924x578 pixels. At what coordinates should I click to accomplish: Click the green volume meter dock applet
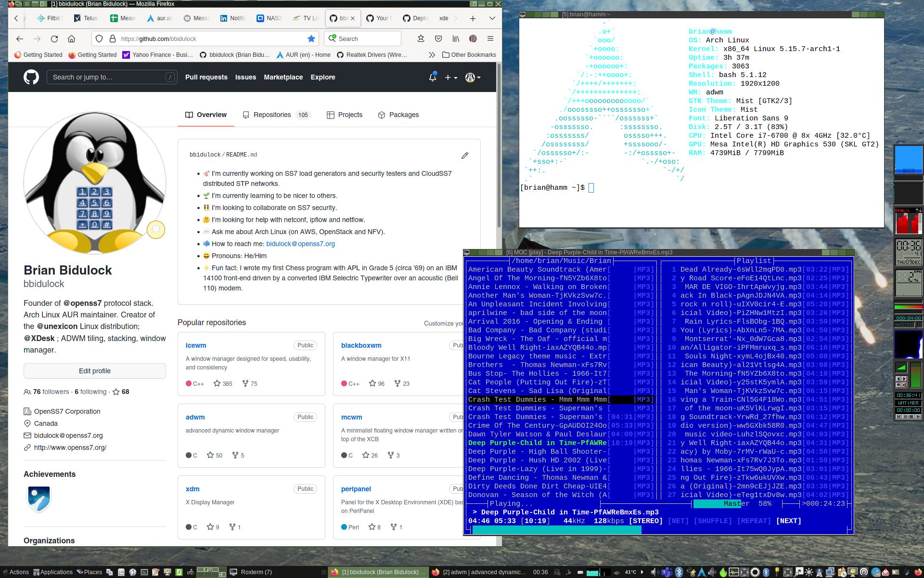click(x=915, y=375)
